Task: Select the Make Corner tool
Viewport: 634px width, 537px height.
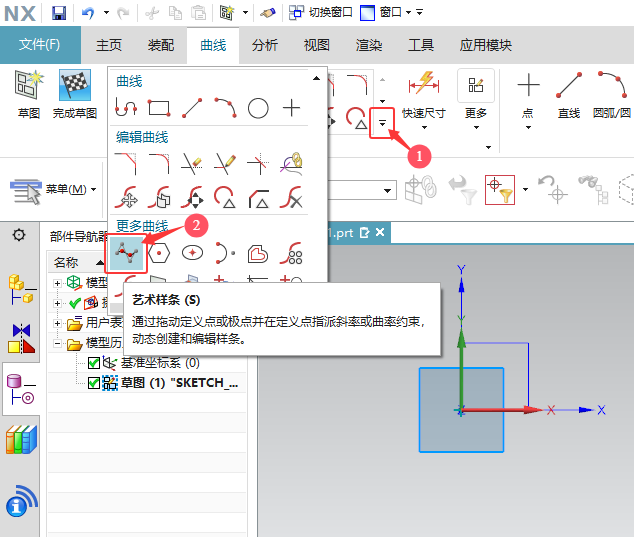Action: pyautogui.click(x=258, y=164)
